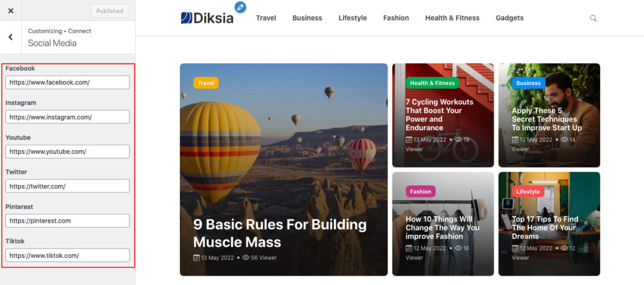Image resolution: width=644 pixels, height=285 pixels.
Task: Select the Youtube URL input
Action: coord(67,152)
